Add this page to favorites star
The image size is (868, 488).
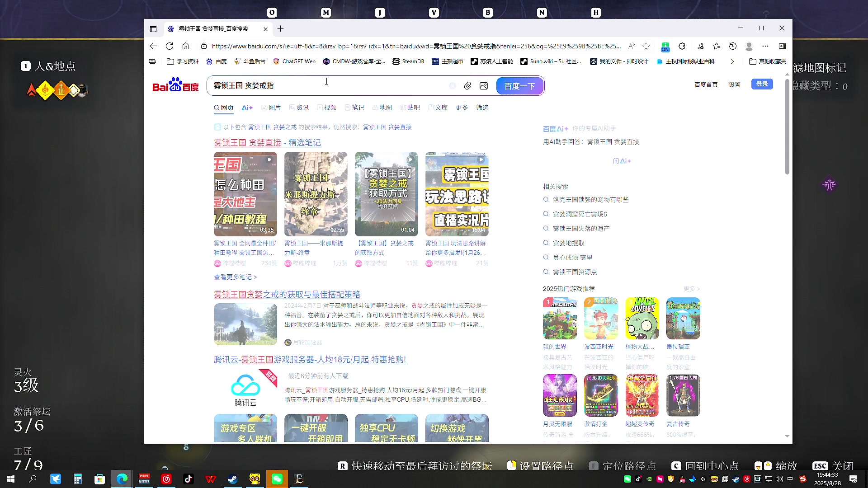tap(646, 46)
